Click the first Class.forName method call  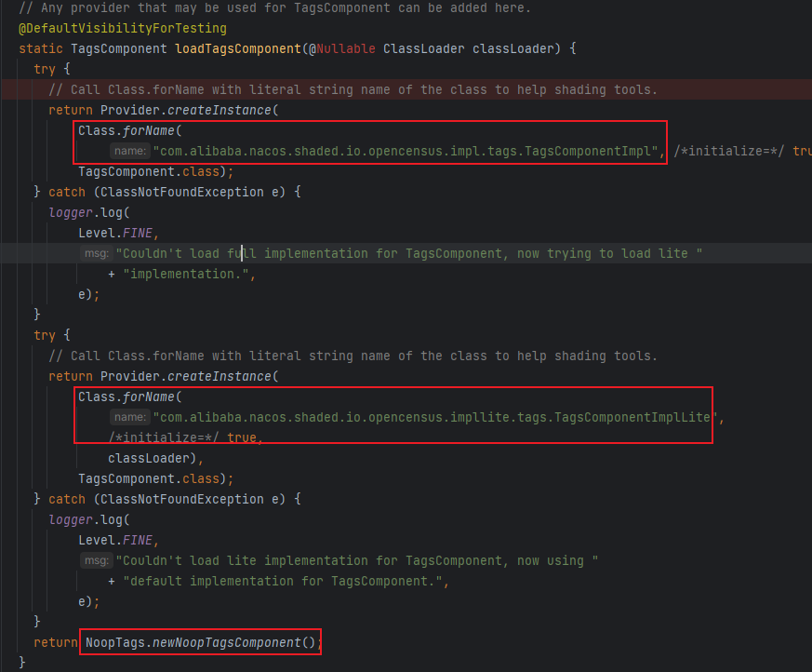coord(125,130)
